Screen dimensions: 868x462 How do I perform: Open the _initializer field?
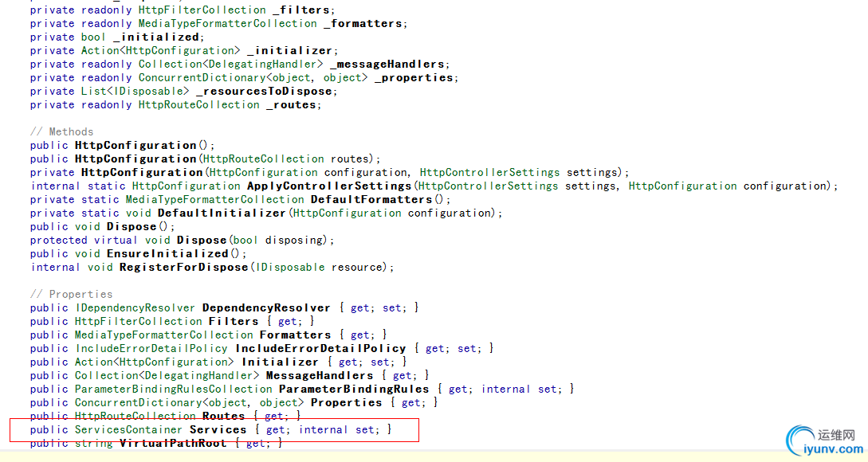[289, 50]
